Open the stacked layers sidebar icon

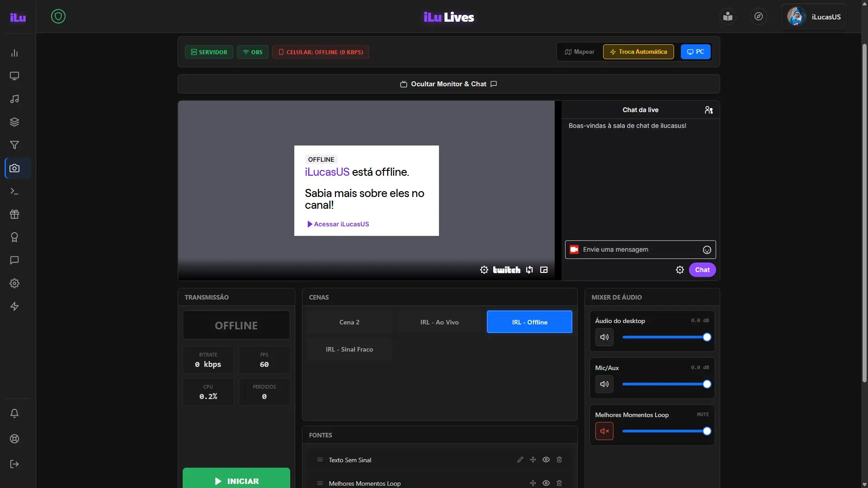[x=14, y=122]
